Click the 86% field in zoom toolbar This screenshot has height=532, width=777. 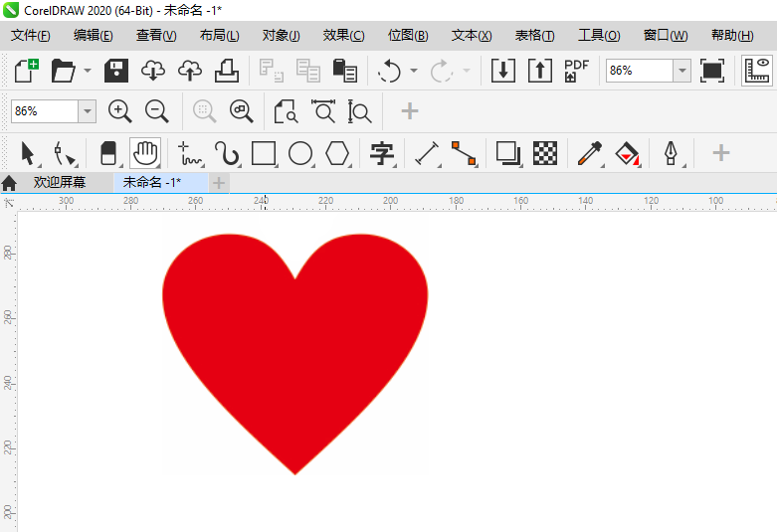click(44, 111)
